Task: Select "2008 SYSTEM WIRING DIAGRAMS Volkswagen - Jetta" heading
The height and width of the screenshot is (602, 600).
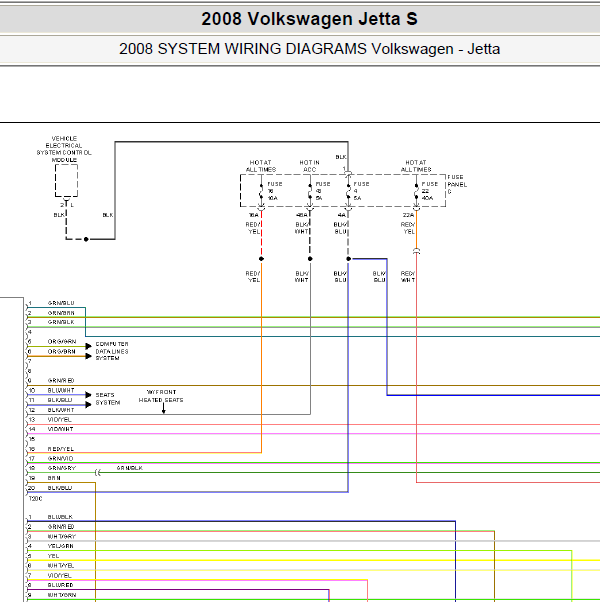Action: [309, 49]
